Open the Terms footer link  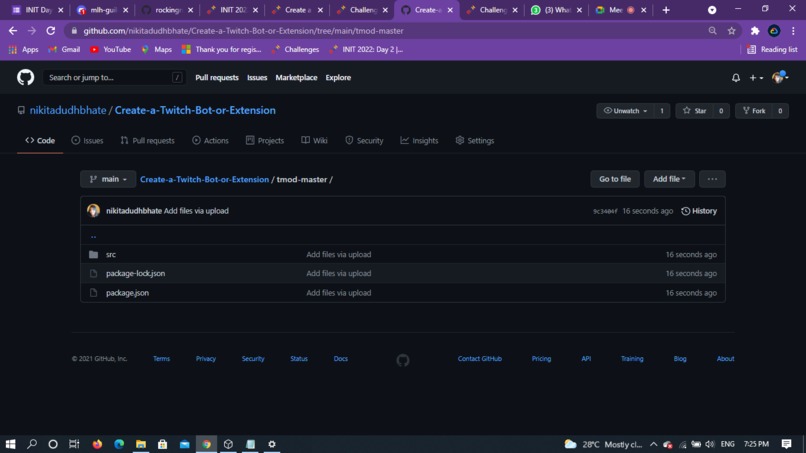pos(161,359)
